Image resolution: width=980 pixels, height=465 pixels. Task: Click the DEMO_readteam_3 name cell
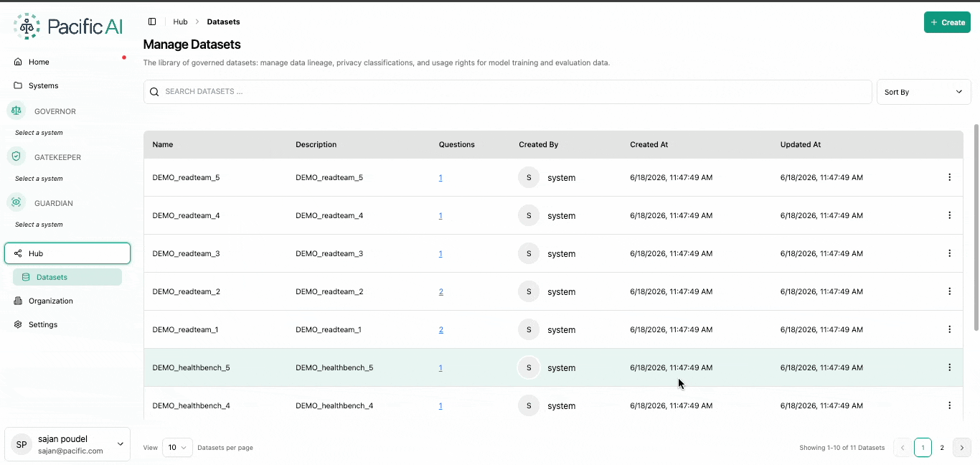pos(187,253)
